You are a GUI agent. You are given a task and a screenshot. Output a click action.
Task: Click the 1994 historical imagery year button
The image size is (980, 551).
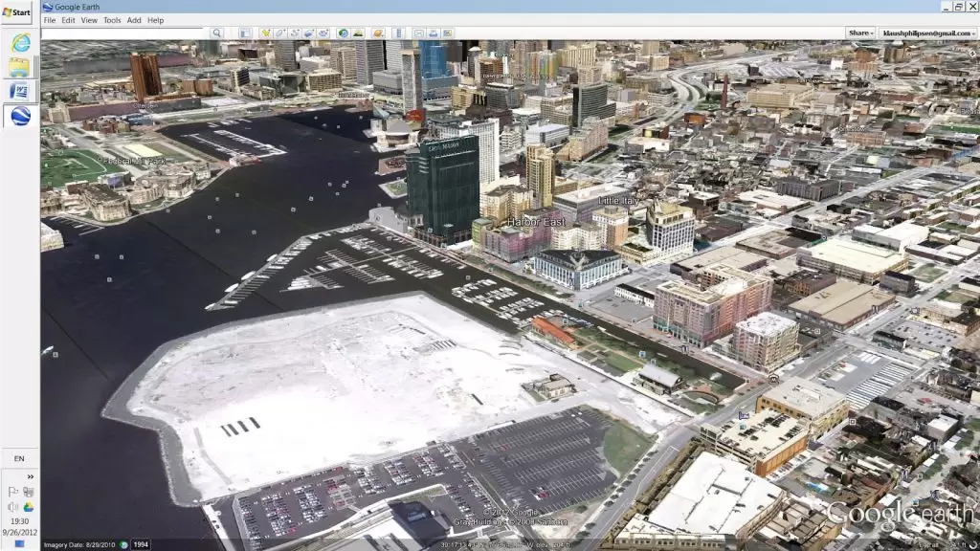(140, 544)
